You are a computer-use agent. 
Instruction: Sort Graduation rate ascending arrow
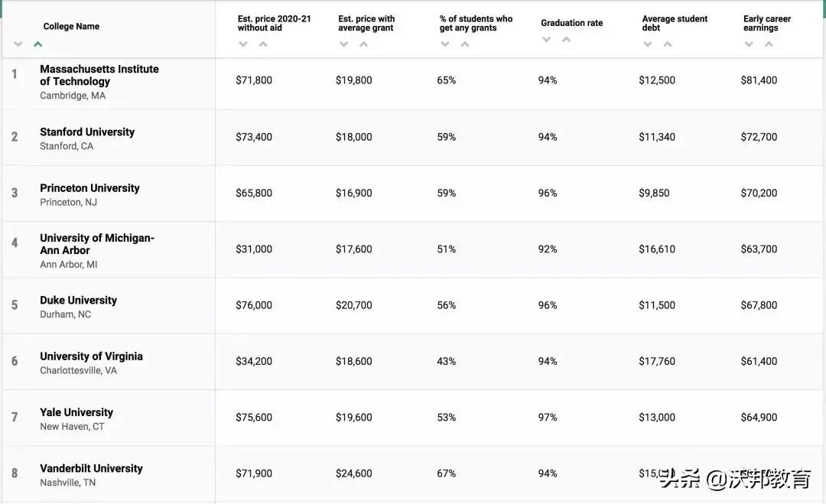point(566,40)
